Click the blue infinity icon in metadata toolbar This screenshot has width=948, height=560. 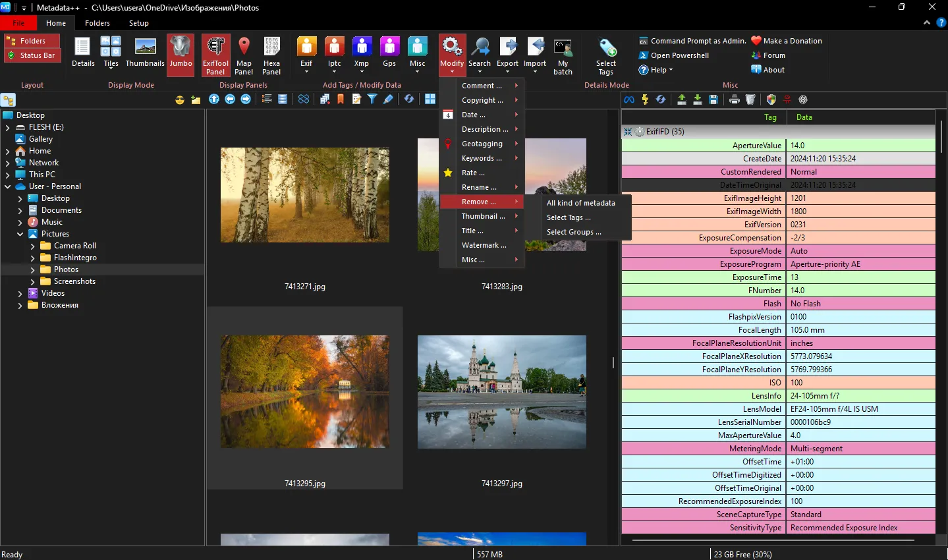(x=629, y=99)
